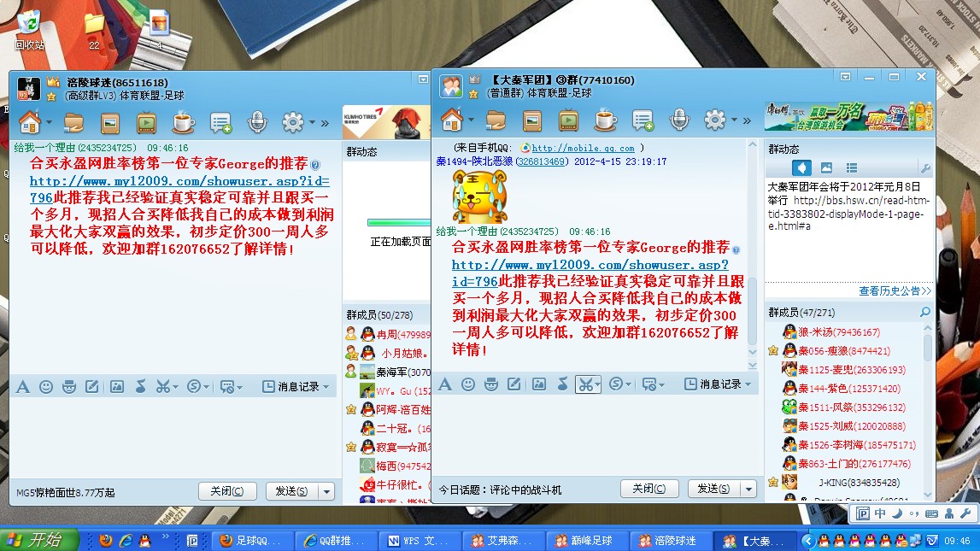Click 中 input method toggle in language bar
Screen dimensions: 980x551
point(880,513)
